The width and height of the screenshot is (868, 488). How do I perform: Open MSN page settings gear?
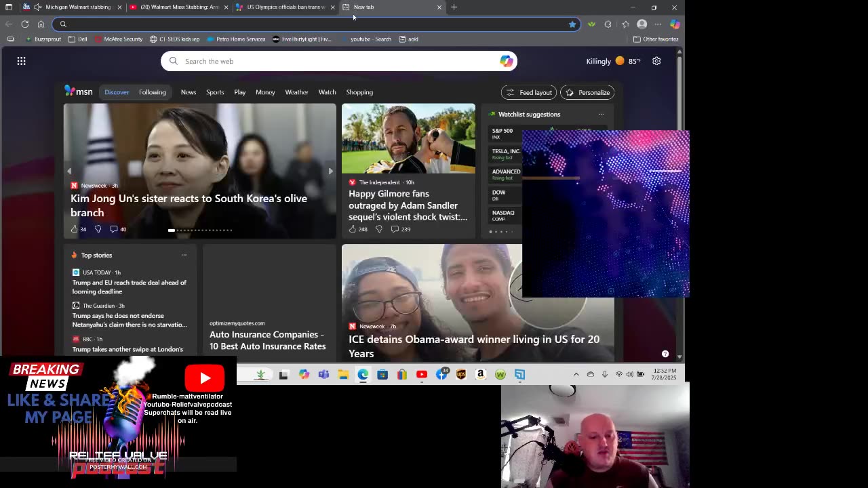point(656,61)
